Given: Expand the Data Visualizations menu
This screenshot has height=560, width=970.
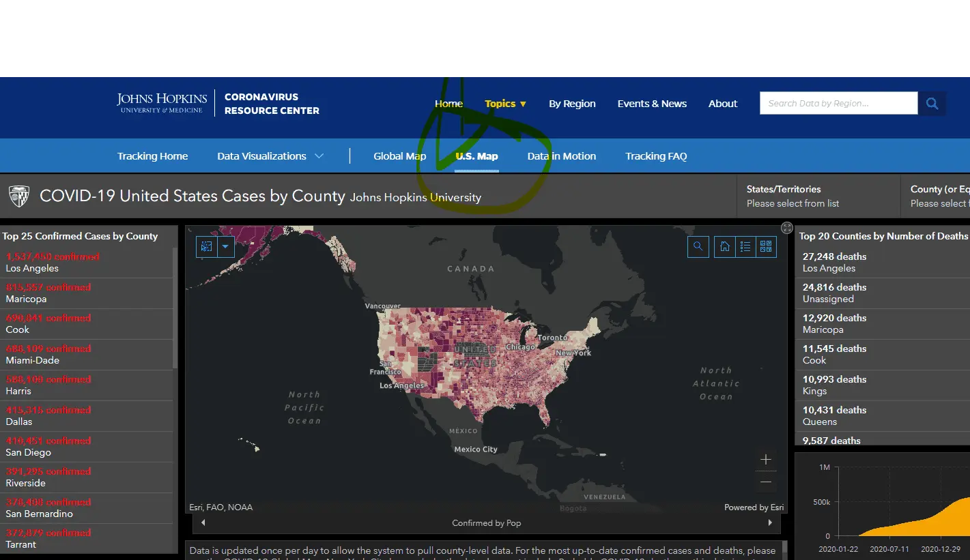Looking at the screenshot, I should coord(270,156).
